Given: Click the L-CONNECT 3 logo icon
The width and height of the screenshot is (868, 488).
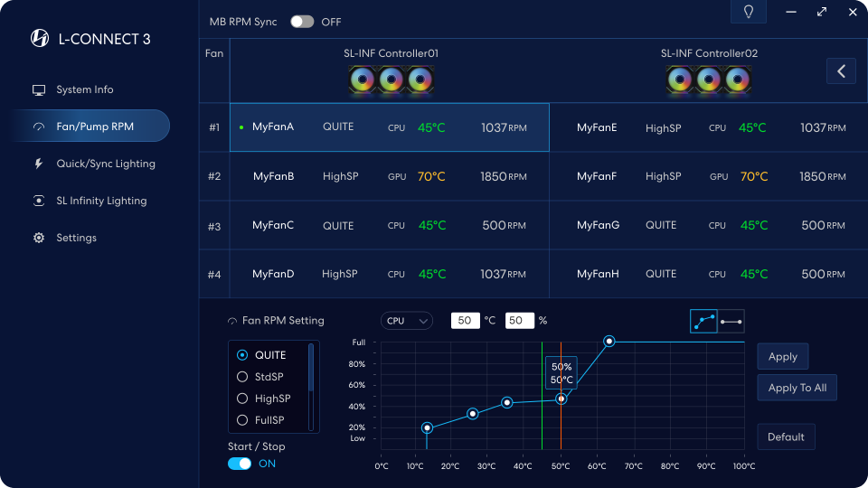Looking at the screenshot, I should [40, 39].
